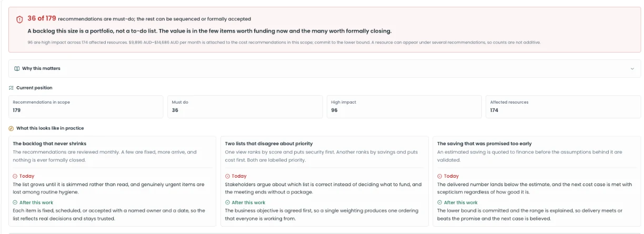The height and width of the screenshot is (234, 644).
Task: Click the red 36 of 179 headline
Action: click(42, 18)
